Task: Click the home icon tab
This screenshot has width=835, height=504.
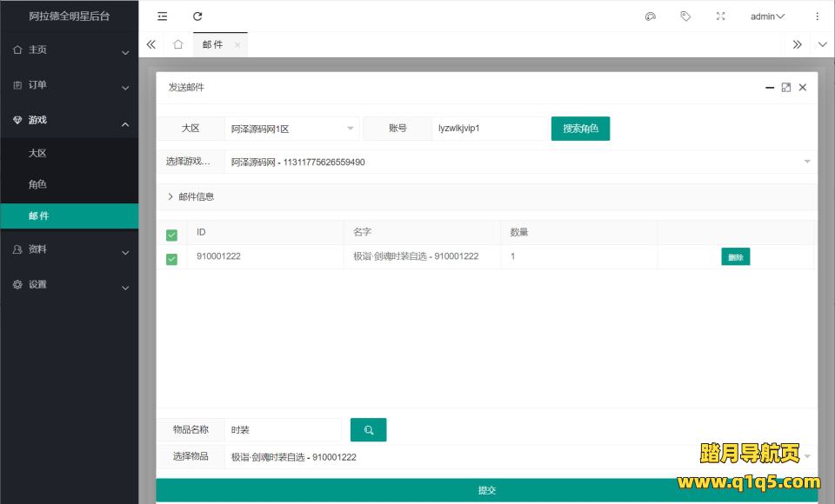Action: [x=177, y=44]
